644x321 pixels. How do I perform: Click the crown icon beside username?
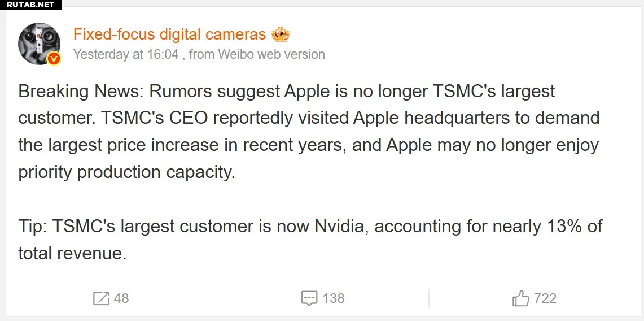coord(281,34)
